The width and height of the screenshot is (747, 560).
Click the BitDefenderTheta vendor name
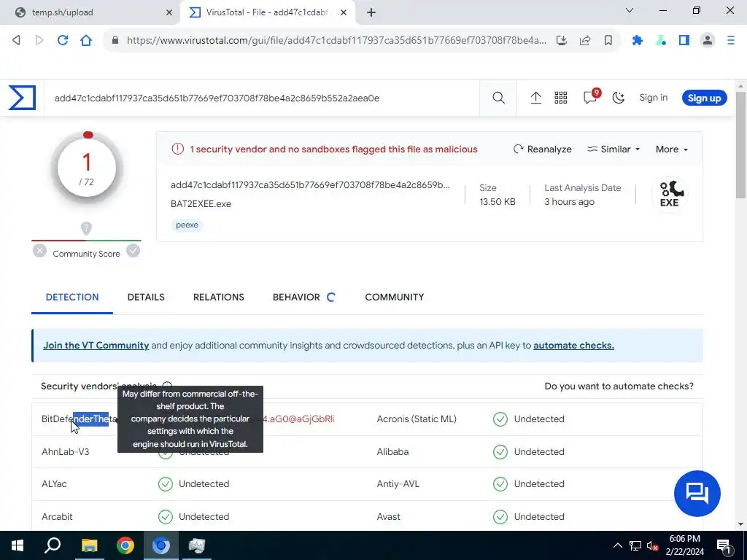(79, 419)
